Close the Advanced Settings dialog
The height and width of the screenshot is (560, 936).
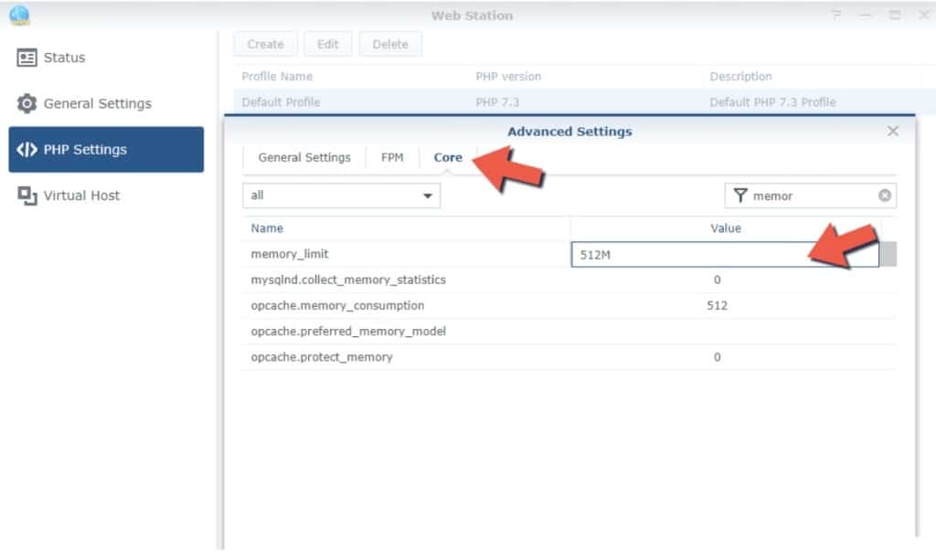click(892, 132)
